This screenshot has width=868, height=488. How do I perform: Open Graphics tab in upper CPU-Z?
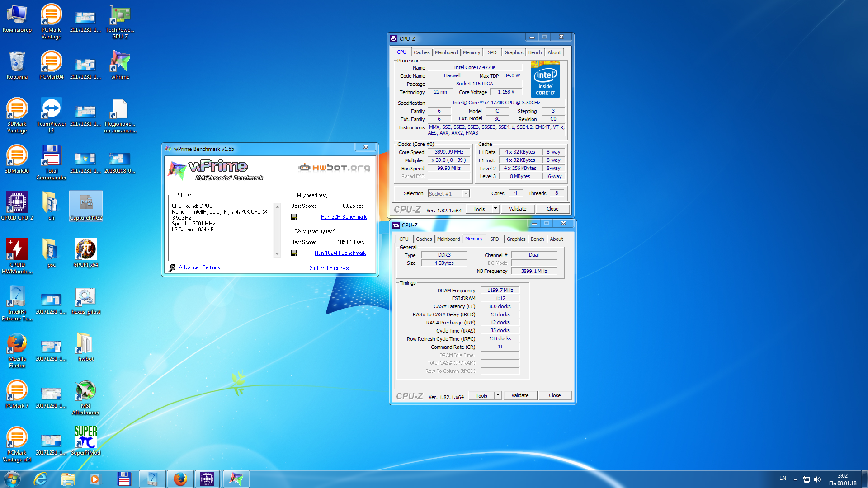coord(514,52)
